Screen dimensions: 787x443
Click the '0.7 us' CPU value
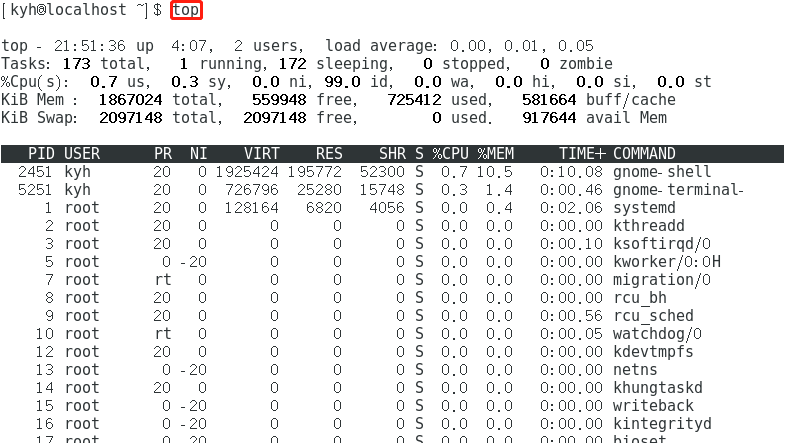(x=119, y=82)
